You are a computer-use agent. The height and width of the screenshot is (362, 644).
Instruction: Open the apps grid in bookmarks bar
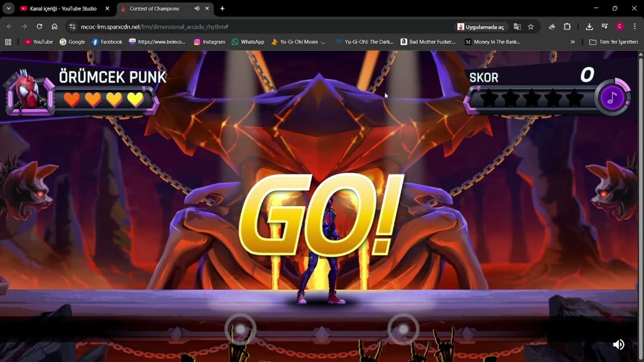point(8,42)
